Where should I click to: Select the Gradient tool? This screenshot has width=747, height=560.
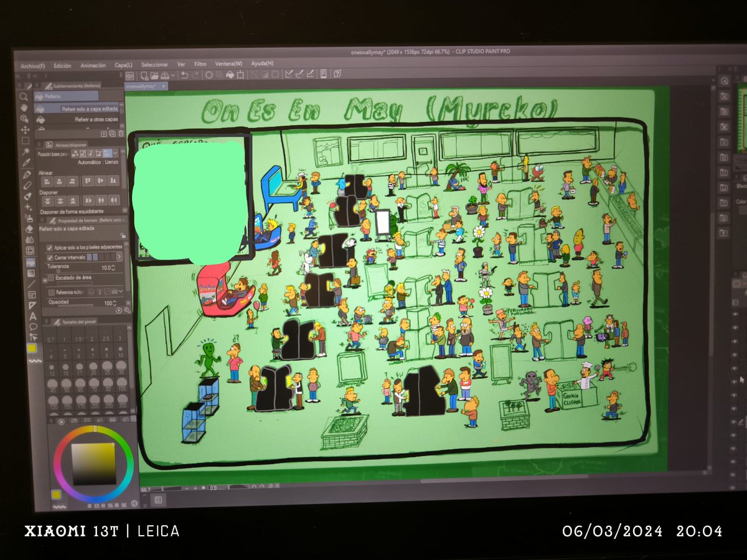pos(31,273)
